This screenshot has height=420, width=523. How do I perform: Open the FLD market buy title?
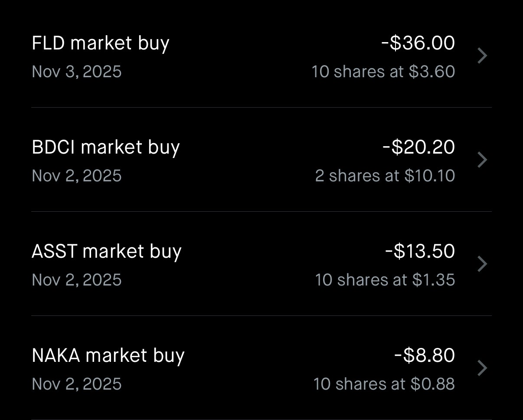tap(101, 43)
